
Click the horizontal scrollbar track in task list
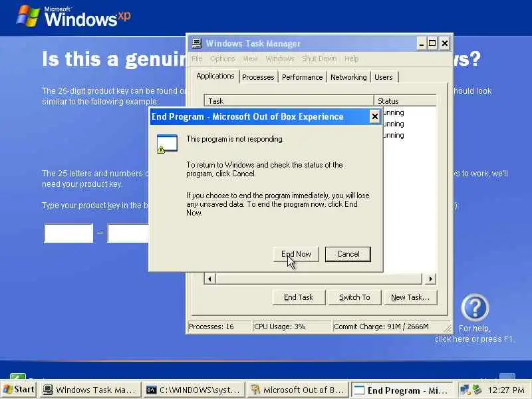319,279
